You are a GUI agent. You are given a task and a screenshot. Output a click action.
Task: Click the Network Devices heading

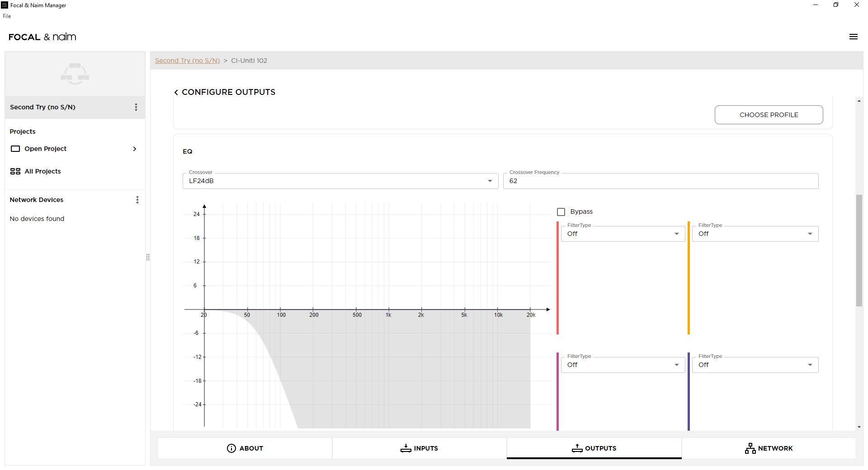[x=37, y=200]
